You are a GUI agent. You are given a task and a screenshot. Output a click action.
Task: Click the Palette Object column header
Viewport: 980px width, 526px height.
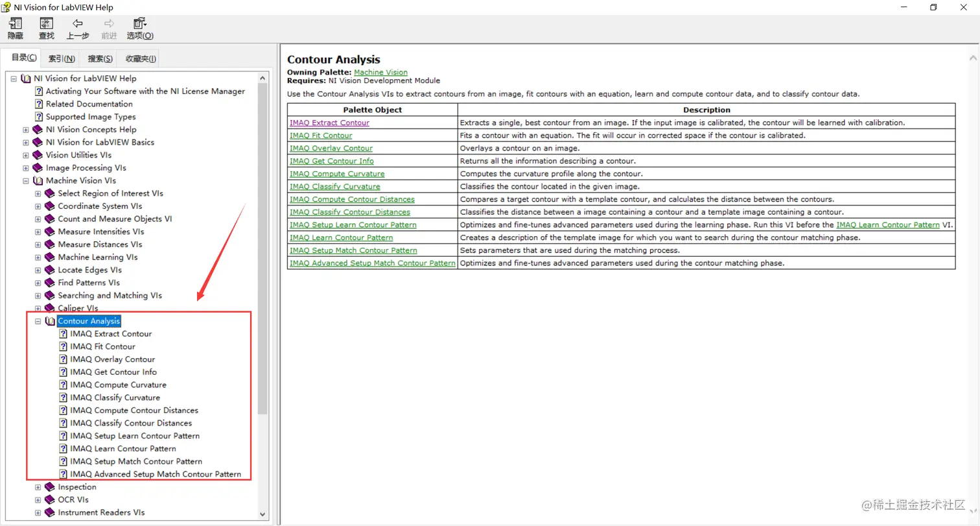[373, 110]
